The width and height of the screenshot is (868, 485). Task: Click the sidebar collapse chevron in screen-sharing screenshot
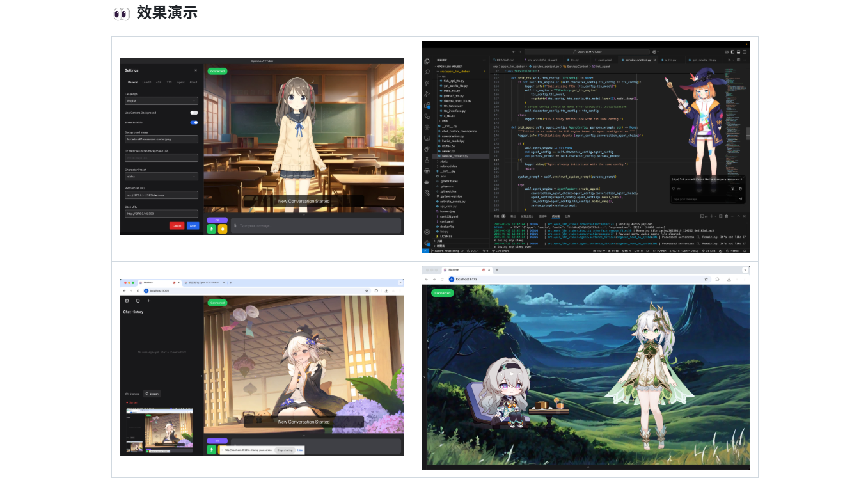click(x=201, y=376)
